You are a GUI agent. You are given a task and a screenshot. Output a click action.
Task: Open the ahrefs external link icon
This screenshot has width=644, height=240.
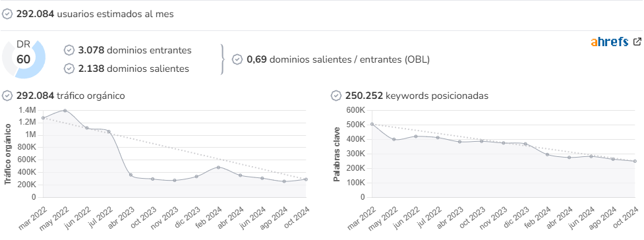point(637,42)
